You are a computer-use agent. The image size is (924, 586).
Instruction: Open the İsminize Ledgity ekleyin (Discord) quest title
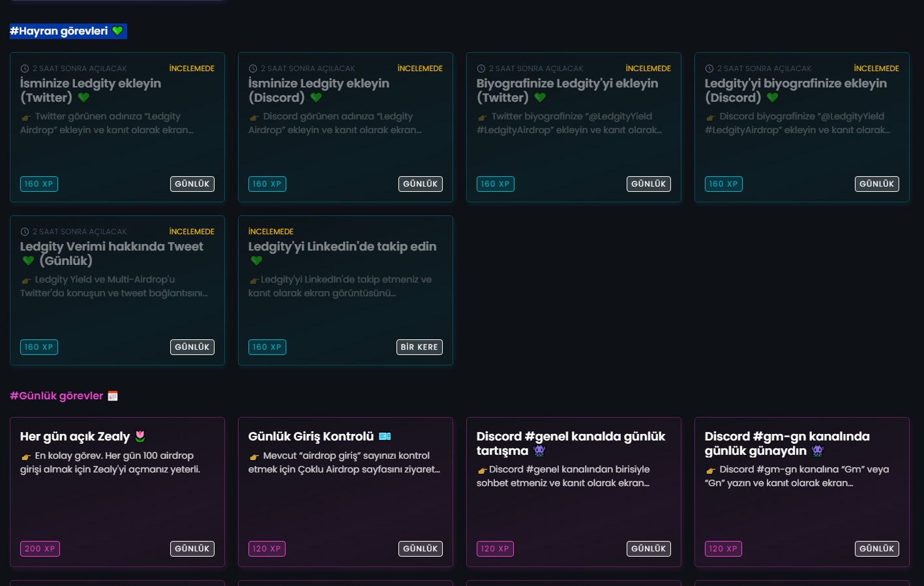pos(319,91)
